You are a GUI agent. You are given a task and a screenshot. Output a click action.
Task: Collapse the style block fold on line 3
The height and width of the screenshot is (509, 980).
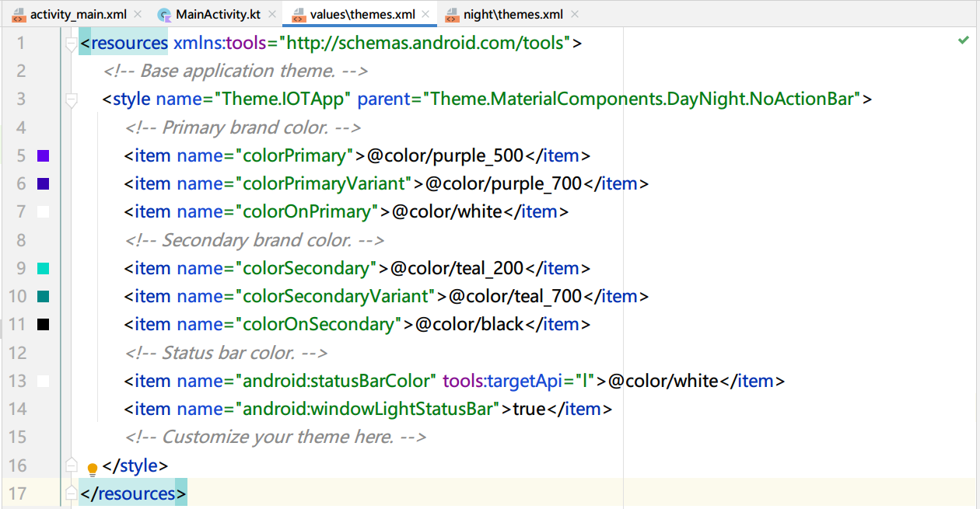pyautogui.click(x=72, y=99)
